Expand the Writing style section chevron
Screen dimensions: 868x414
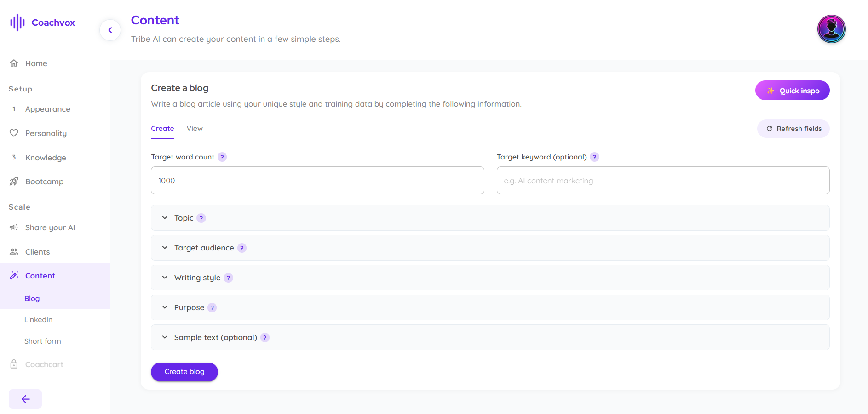[165, 278]
